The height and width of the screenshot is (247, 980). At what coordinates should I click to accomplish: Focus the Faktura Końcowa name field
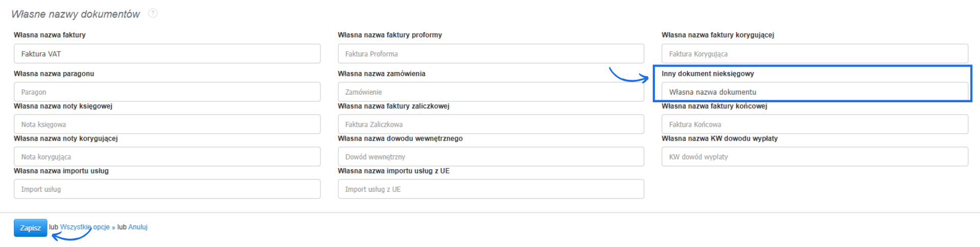click(x=815, y=124)
